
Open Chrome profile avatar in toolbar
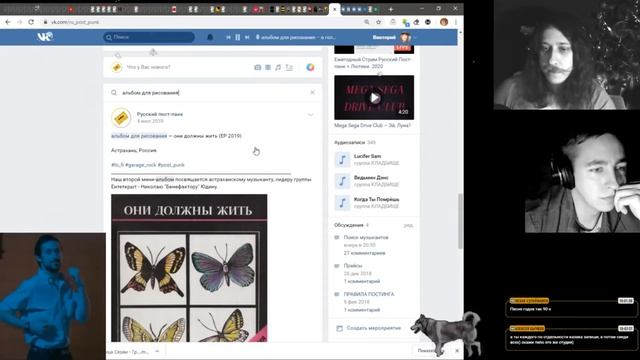tap(444, 22)
